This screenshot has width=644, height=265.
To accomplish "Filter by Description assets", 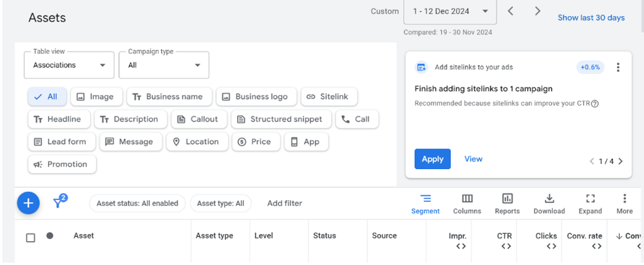I will coord(131,120).
